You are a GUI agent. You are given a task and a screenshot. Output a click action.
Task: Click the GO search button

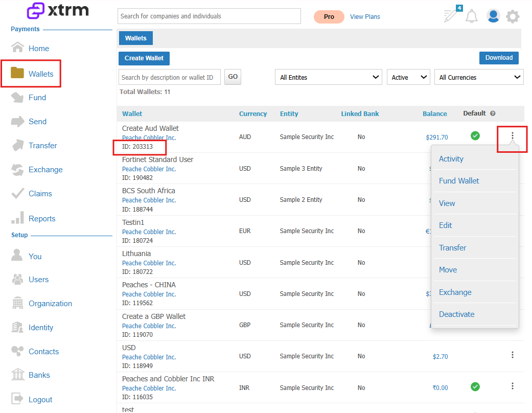click(233, 77)
